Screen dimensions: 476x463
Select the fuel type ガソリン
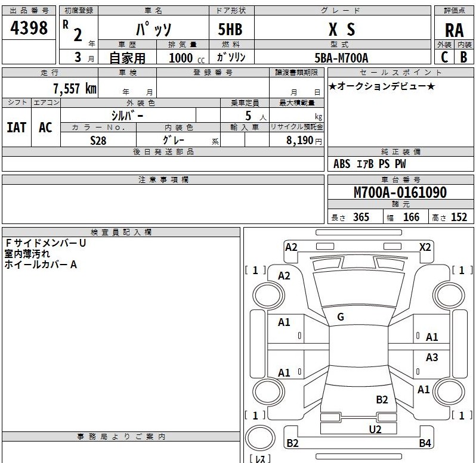[x=231, y=57]
